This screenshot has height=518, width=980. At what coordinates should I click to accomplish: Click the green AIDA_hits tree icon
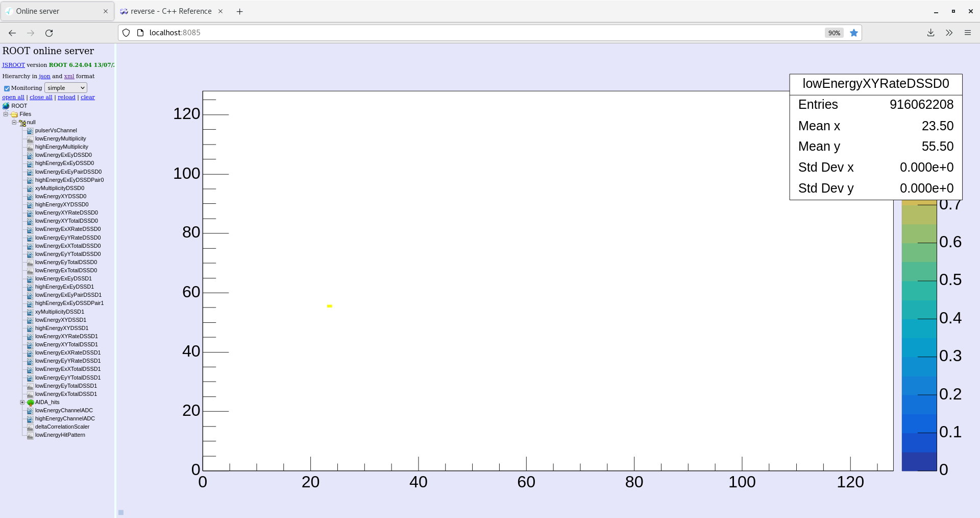31,403
